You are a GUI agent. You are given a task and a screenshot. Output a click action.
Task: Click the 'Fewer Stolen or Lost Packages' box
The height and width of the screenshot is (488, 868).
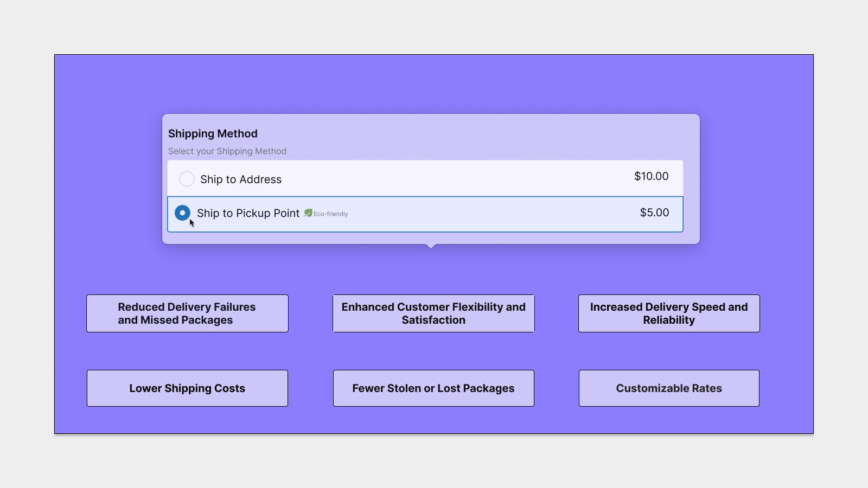[433, 388]
